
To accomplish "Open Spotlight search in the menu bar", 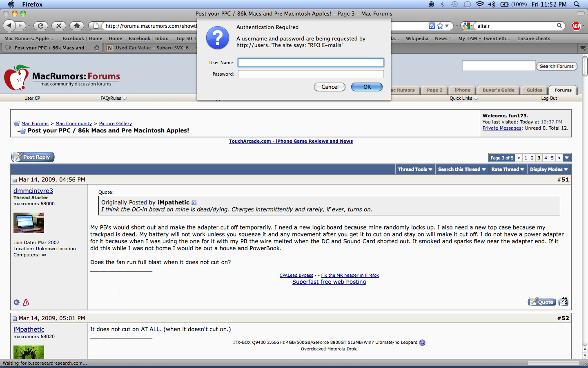I will point(577,4).
